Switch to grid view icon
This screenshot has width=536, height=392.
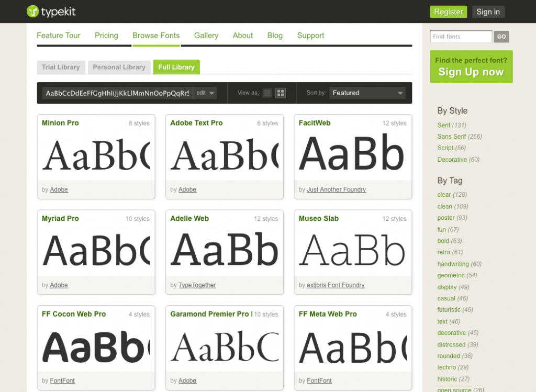pos(281,93)
